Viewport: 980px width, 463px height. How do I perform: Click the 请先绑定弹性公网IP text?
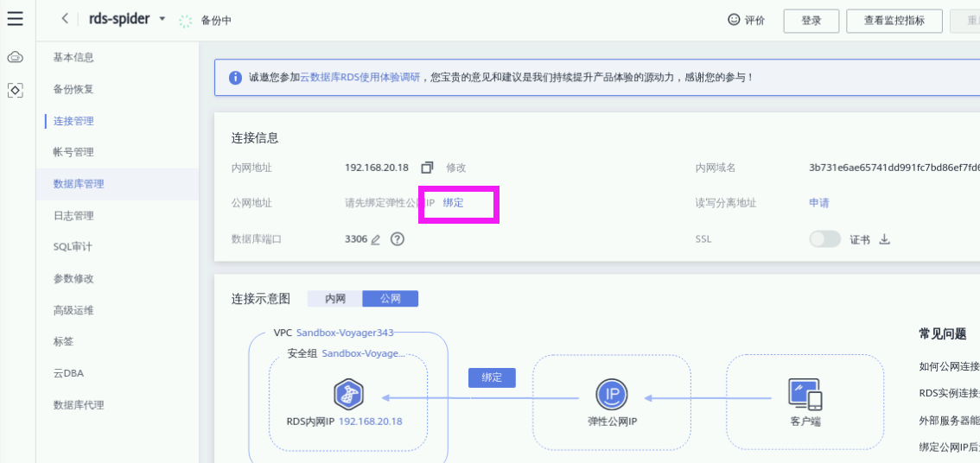[390, 203]
